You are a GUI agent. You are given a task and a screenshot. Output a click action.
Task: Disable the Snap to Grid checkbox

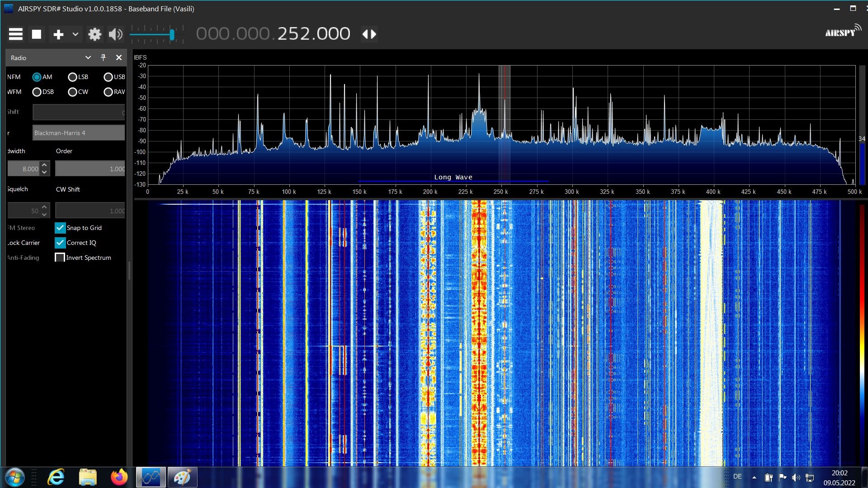pos(60,228)
